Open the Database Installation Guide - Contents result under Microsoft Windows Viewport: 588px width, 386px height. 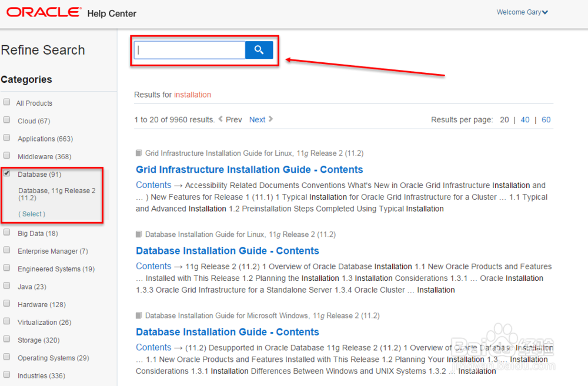(227, 332)
